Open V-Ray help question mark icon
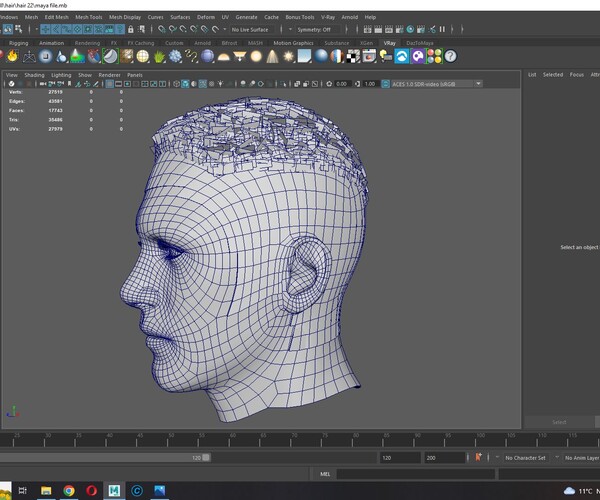This screenshot has height=500, width=600. 450,57
